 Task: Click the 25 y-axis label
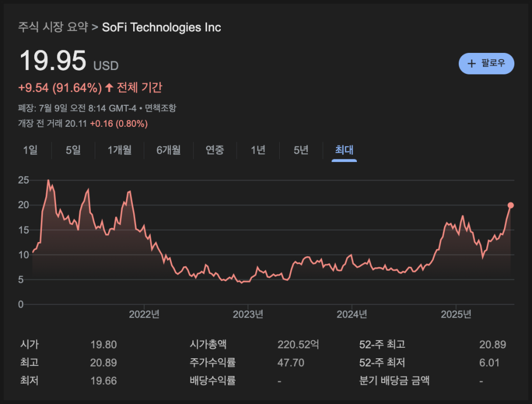[x=24, y=180]
